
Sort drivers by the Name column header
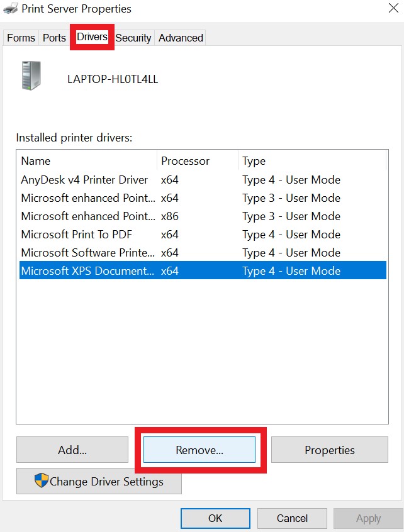coord(35,161)
